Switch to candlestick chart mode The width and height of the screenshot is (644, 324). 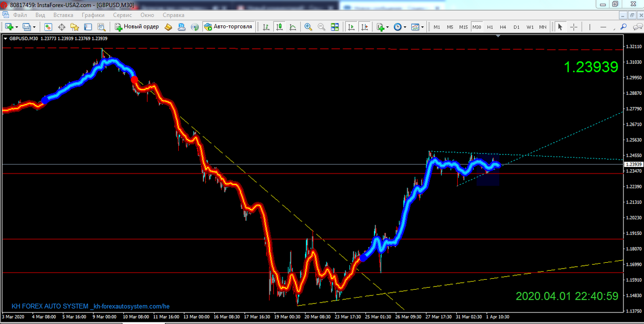tap(279, 27)
